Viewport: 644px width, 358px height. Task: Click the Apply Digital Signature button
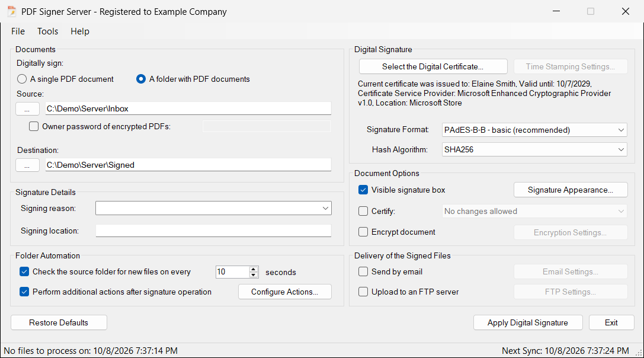tap(528, 322)
